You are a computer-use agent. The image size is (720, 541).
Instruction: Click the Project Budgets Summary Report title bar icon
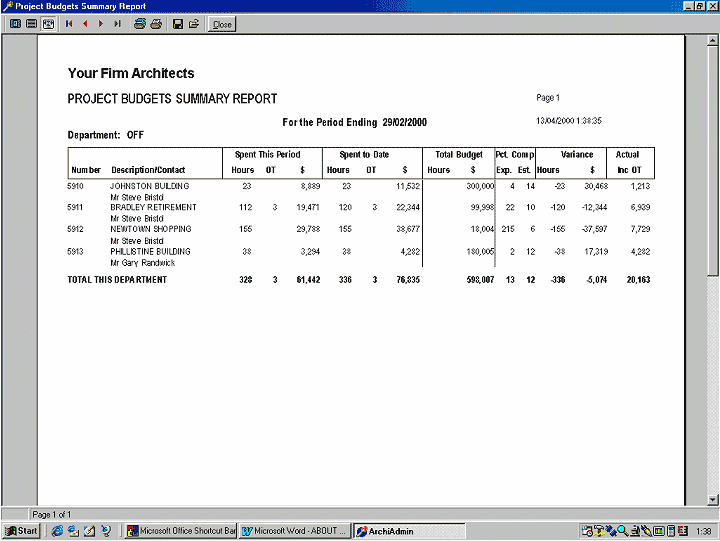click(x=8, y=6)
